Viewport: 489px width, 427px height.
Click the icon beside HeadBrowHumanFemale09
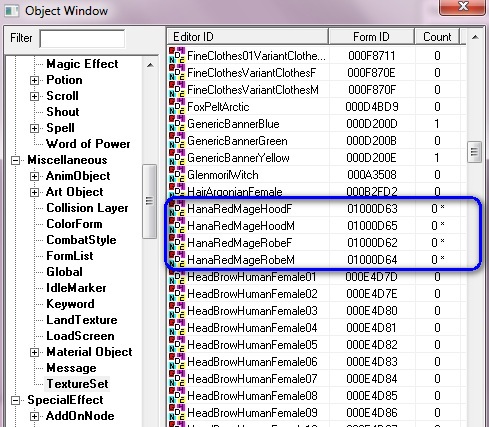tap(177, 413)
